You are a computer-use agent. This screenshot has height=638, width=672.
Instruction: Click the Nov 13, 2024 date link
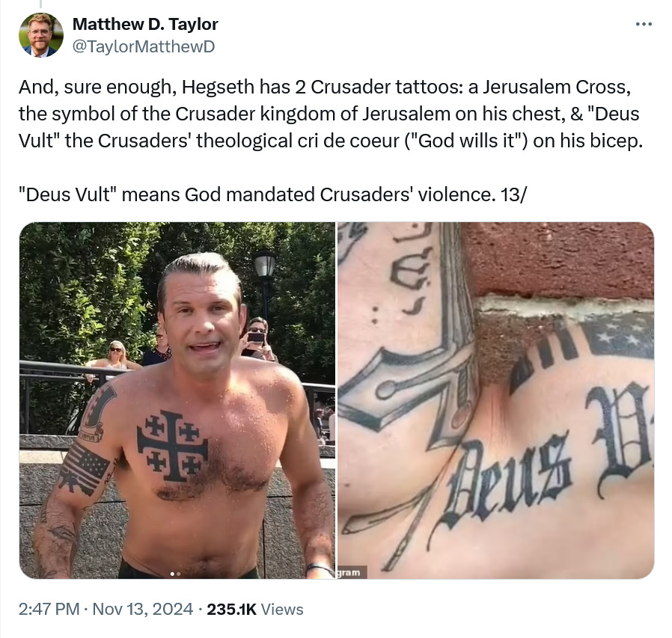pos(142,609)
